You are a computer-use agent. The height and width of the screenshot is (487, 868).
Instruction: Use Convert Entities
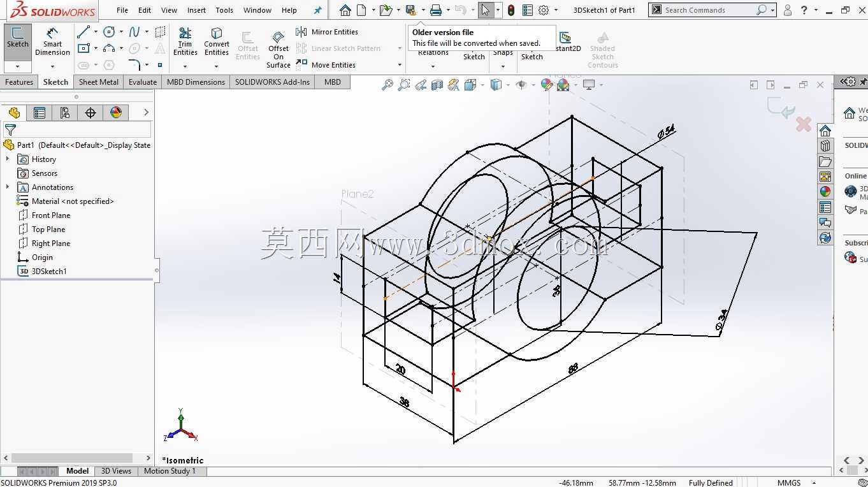(217, 41)
